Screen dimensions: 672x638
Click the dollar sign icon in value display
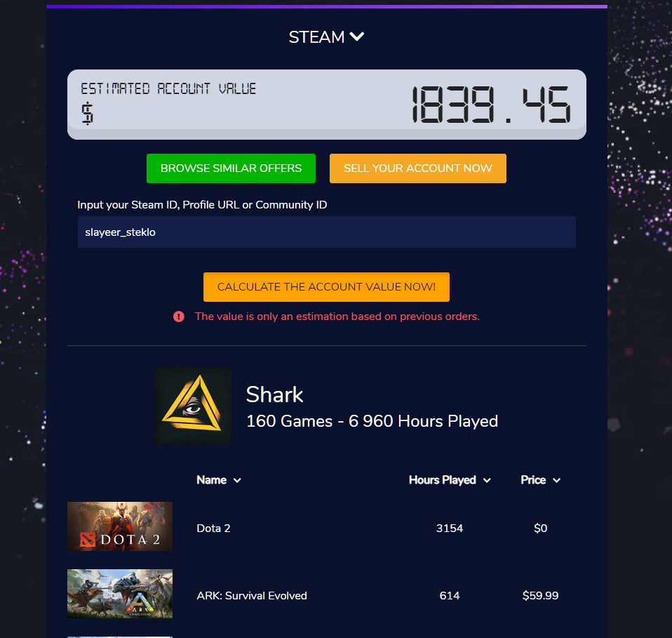pos(88,114)
